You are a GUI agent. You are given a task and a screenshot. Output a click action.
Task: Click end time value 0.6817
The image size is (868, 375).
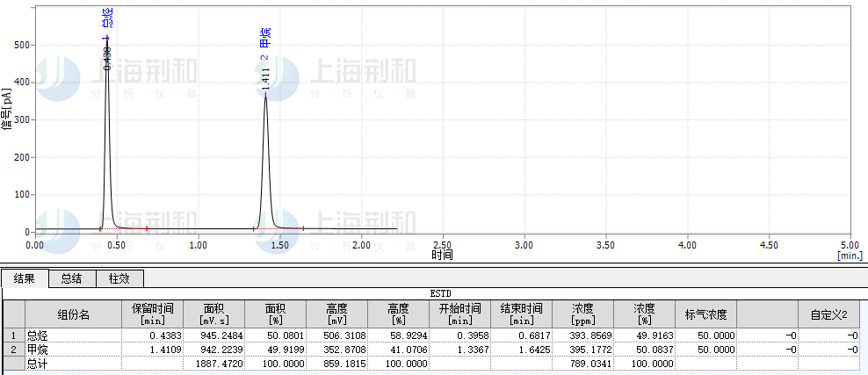[533, 335]
